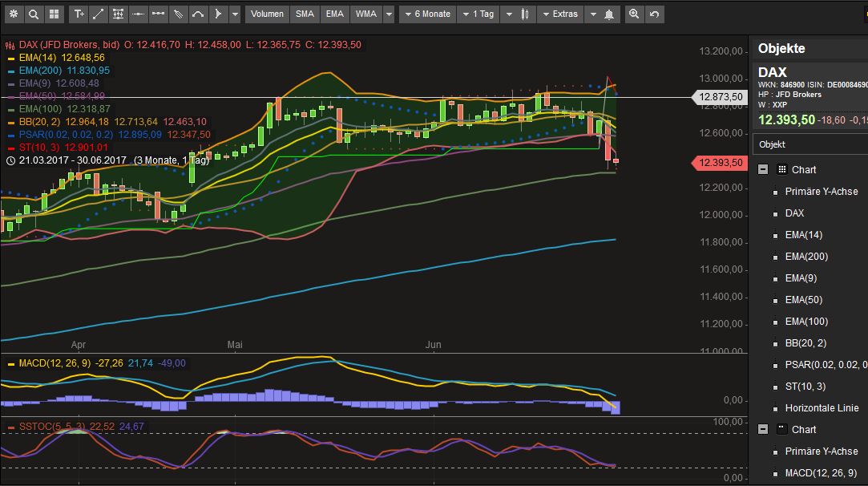Viewport: 868px width, 486px height.
Task: Select PSAR(0.02, 0.02 object in list
Action: pos(826,365)
